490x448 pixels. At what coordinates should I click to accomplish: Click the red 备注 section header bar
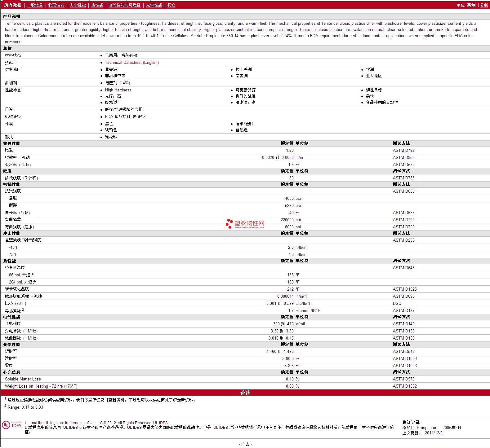point(245,392)
